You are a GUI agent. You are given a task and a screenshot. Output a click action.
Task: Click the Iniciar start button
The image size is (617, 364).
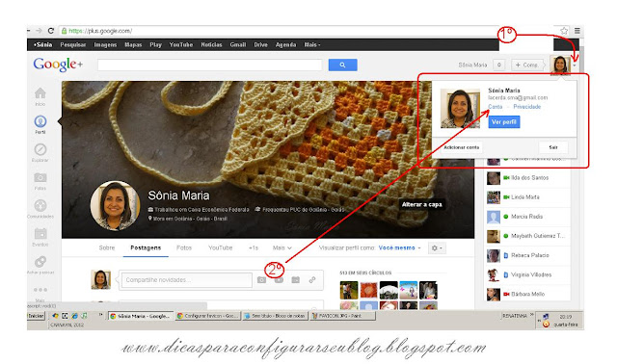pos(36,316)
